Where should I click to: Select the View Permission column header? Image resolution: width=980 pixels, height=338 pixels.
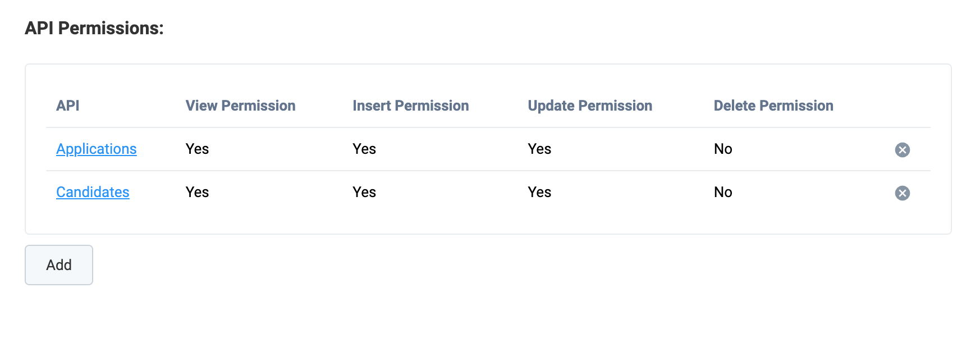240,106
